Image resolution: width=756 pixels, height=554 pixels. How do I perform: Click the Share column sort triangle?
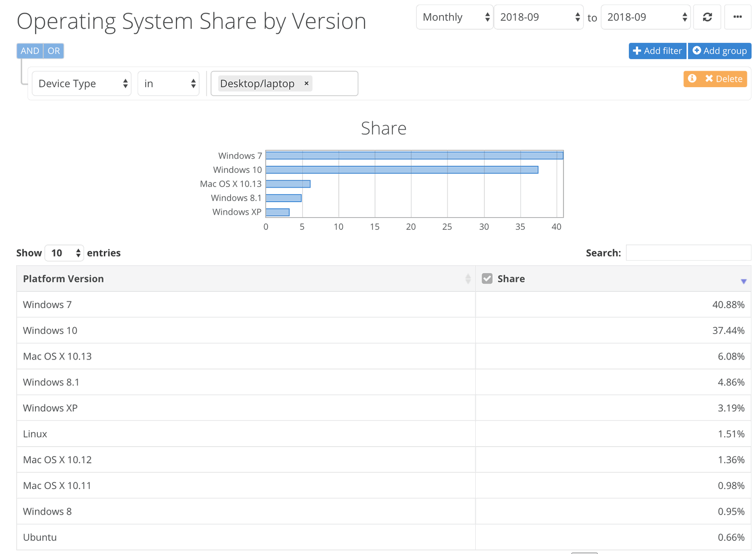(x=743, y=281)
